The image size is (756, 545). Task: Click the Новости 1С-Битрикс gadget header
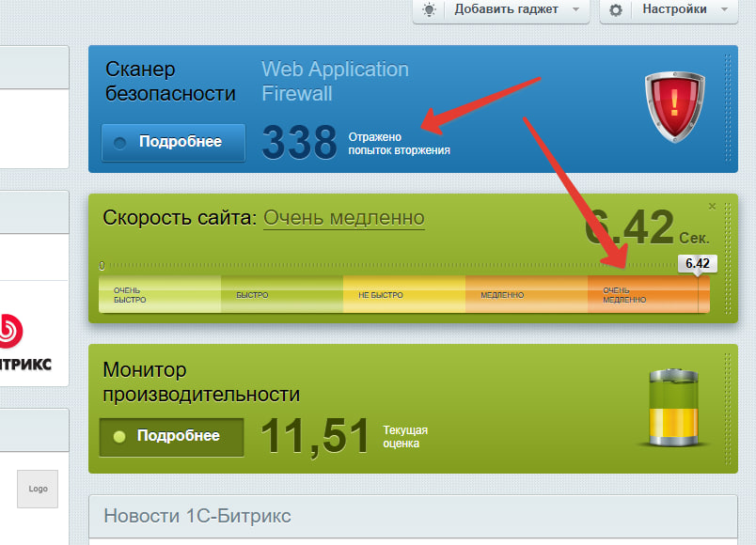click(197, 516)
